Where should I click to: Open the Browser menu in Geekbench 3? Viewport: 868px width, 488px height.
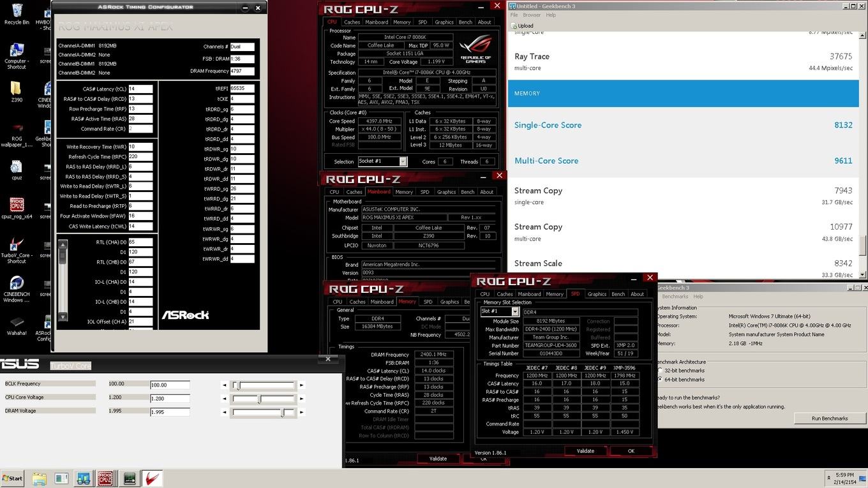point(532,15)
